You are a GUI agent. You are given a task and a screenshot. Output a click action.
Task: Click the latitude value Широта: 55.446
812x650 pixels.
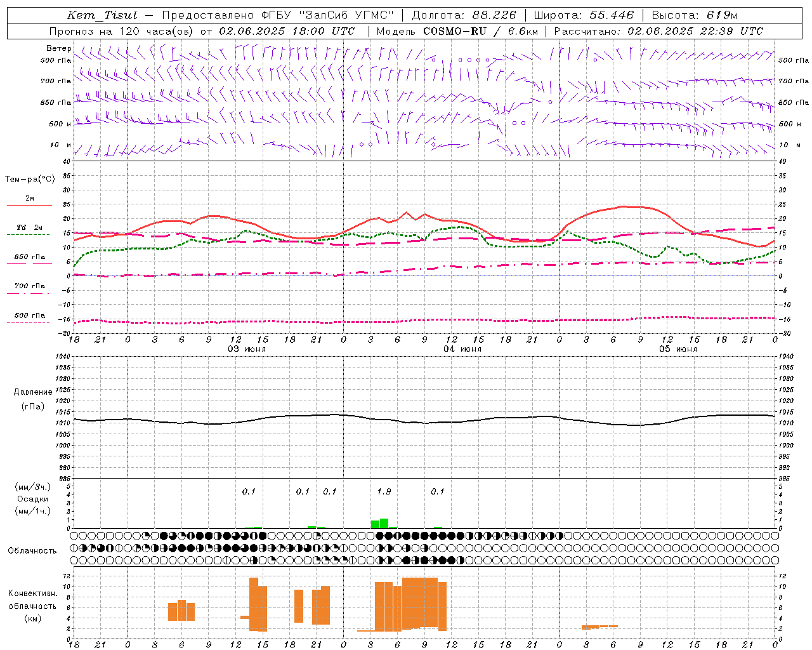584,15
